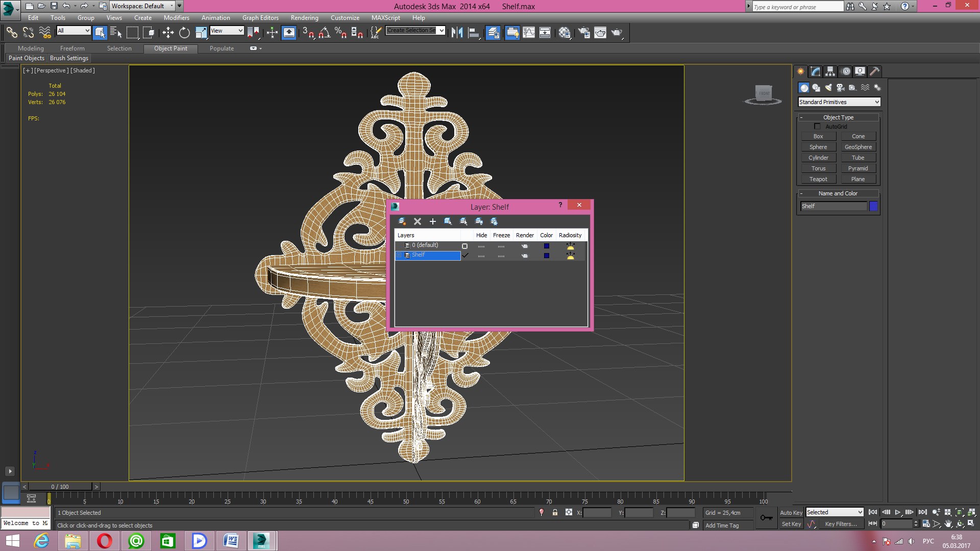Toggle Render for the Shelf layer
Viewport: 980px width, 551px height.
(x=525, y=256)
